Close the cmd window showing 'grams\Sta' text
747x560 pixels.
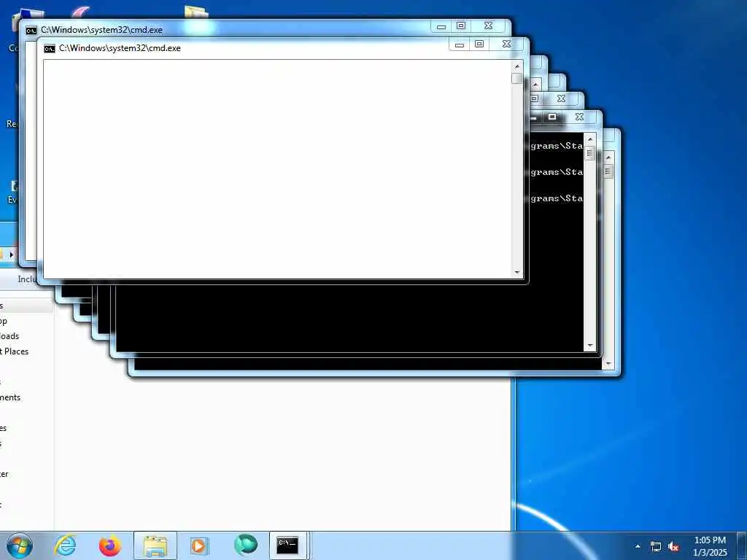579,117
